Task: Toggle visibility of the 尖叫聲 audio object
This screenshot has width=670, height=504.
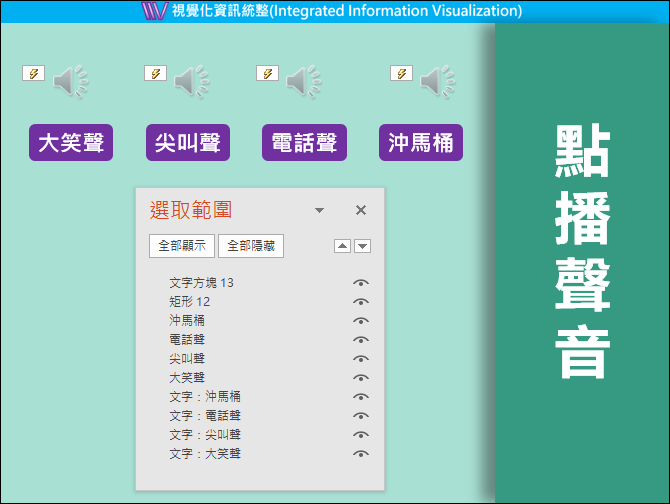Action: tap(361, 359)
